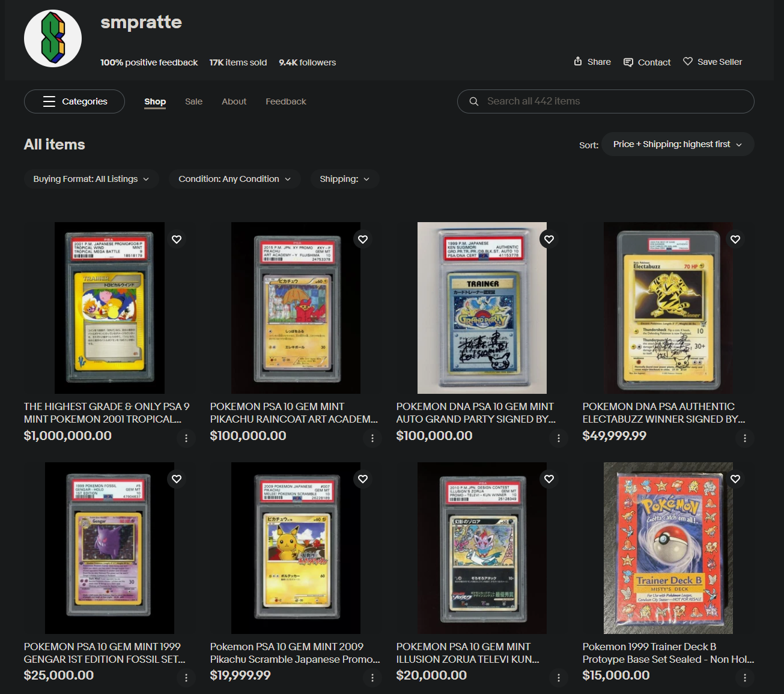784x694 pixels.
Task: Switch to the Sale tab
Action: (193, 101)
